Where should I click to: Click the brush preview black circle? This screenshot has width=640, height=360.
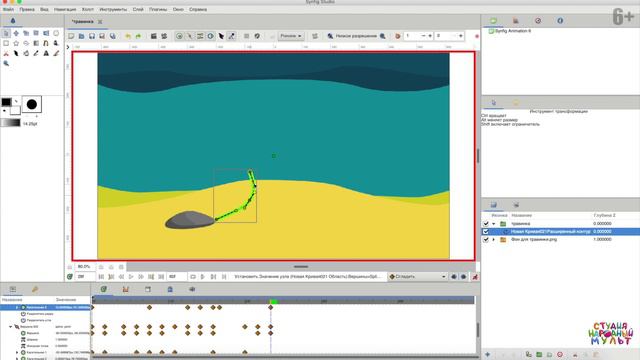(32, 105)
